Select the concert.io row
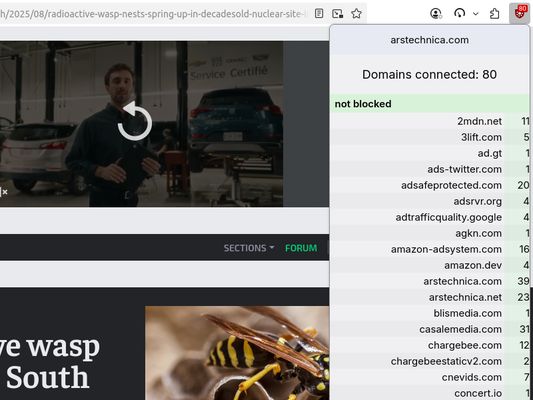533x400 pixels. coord(429,393)
